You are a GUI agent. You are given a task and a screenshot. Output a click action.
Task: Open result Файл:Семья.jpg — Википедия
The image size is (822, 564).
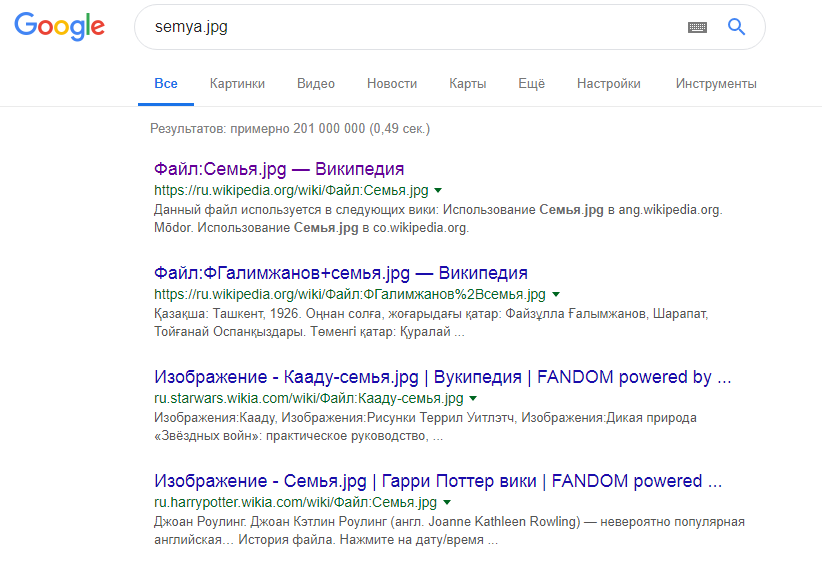(x=279, y=169)
